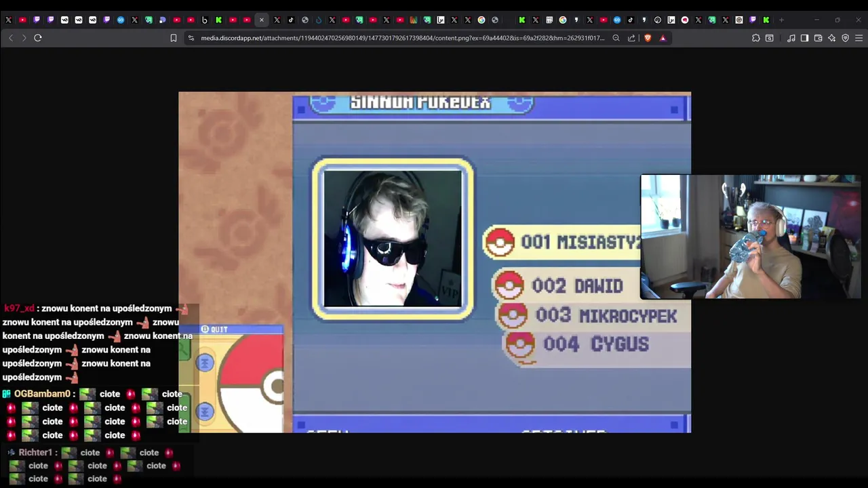The height and width of the screenshot is (488, 868).
Task: Switch to the orange striped icon tab
Action: tap(413, 20)
